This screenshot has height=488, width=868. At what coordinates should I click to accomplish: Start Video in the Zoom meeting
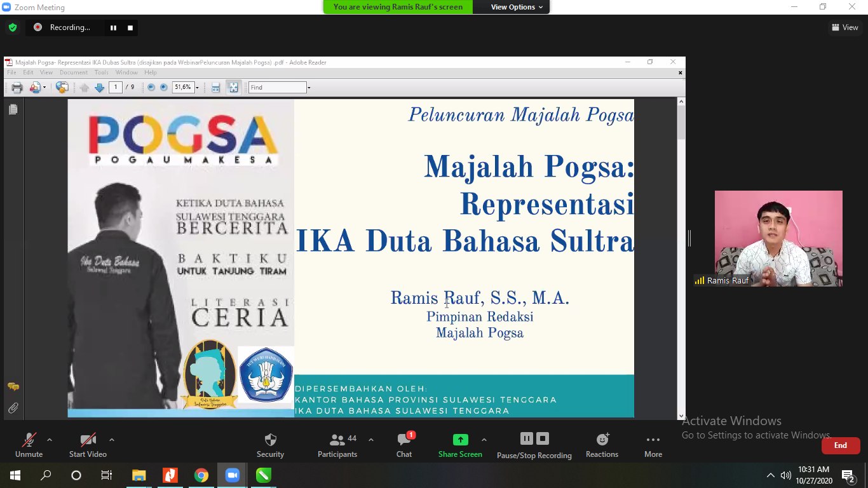(87, 444)
